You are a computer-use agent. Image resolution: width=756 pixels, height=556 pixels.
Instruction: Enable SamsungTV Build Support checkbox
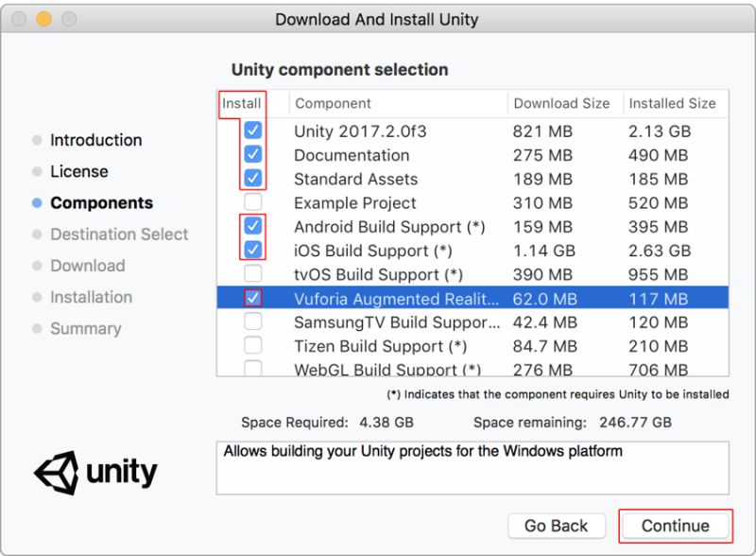252,321
